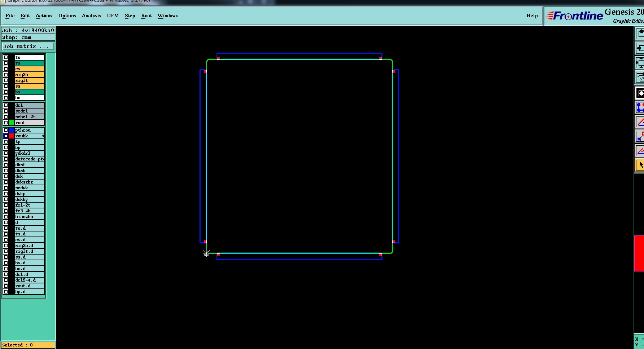
Task: Select the bp layer name
Action: [x=30, y=147]
